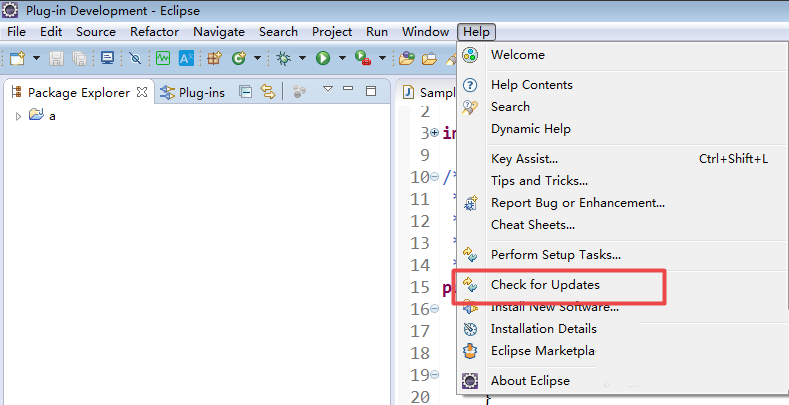Click the green Run button
This screenshot has width=789, height=405.
[323, 58]
